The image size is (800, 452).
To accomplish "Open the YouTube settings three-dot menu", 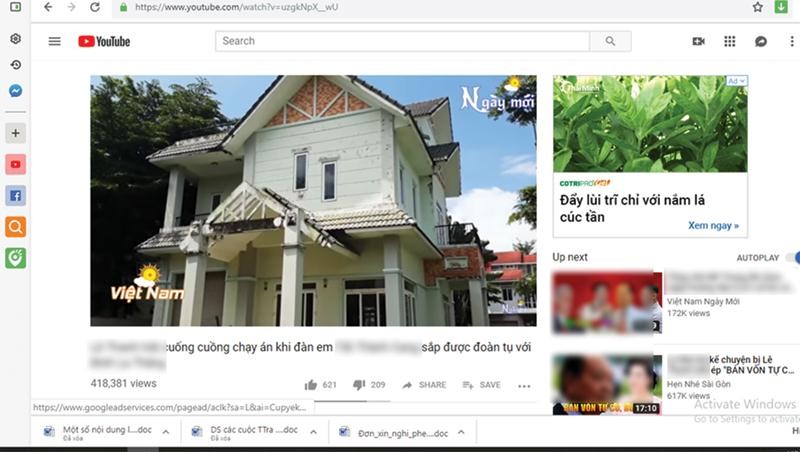I will tap(792, 41).
